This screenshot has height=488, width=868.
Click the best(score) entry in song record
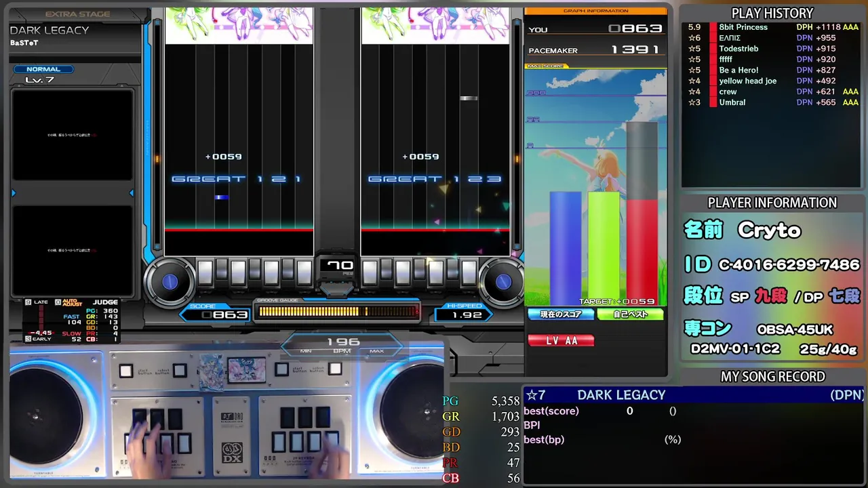pyautogui.click(x=600, y=411)
